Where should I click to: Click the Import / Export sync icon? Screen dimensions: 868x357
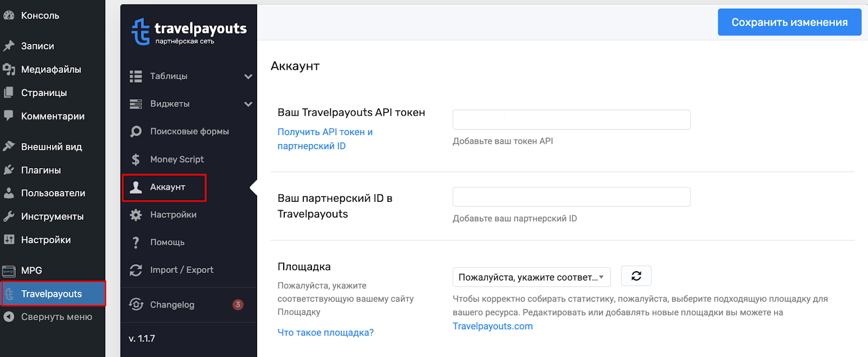[x=136, y=270]
